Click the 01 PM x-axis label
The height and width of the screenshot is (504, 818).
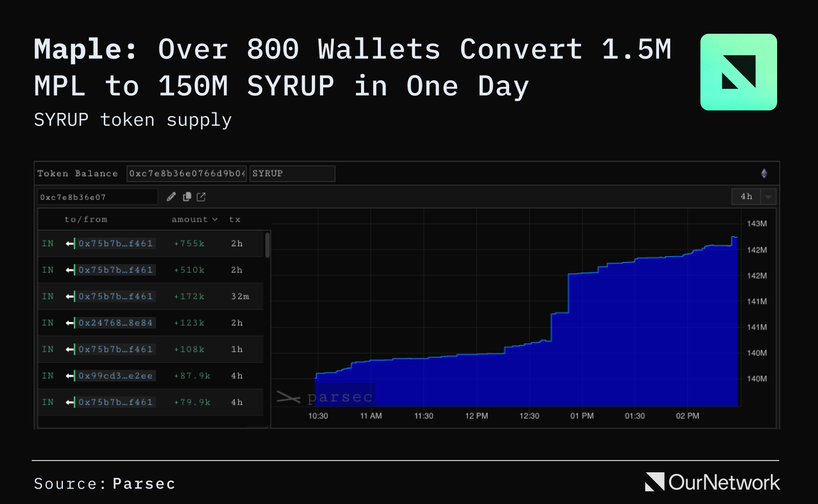pos(582,416)
